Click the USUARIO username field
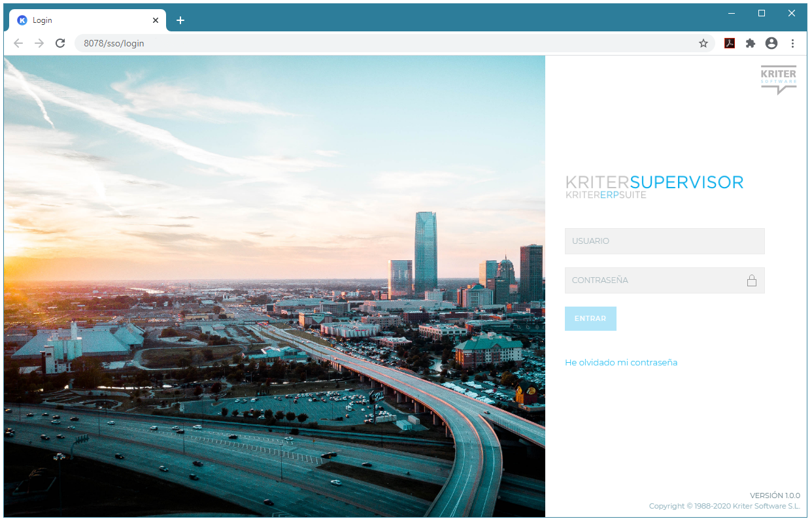Viewport: 812px width, 521px height. [664, 241]
